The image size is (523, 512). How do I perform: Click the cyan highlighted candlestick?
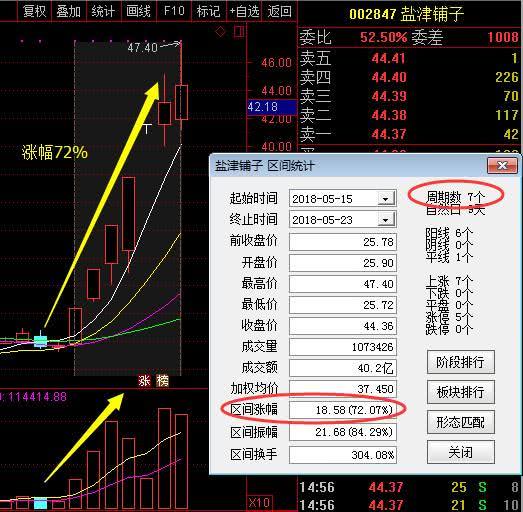pos(41,341)
